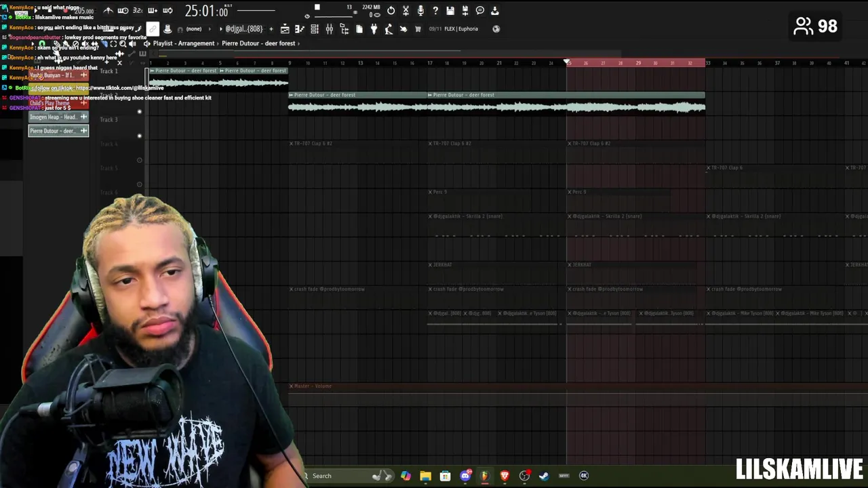The width and height of the screenshot is (868, 488).
Task: Toggle wait for input before playing
Action: point(123,11)
